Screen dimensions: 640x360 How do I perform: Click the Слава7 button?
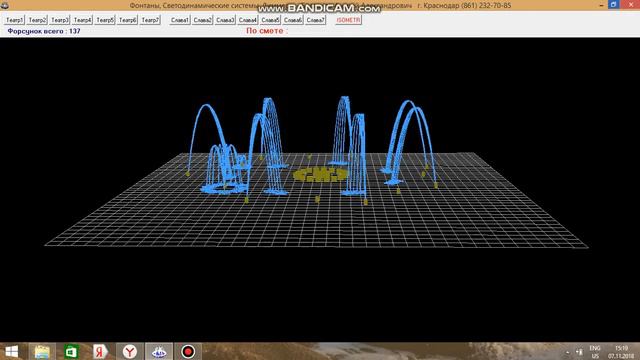(x=316, y=20)
